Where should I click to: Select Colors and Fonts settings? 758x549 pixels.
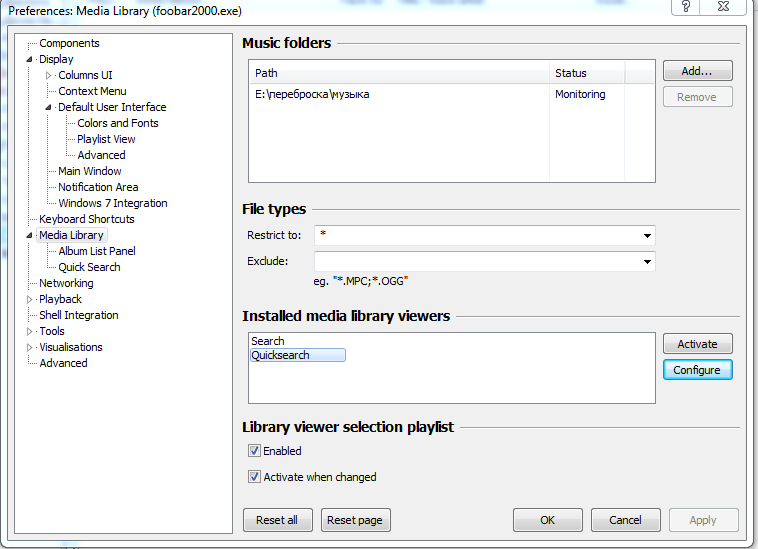117,123
